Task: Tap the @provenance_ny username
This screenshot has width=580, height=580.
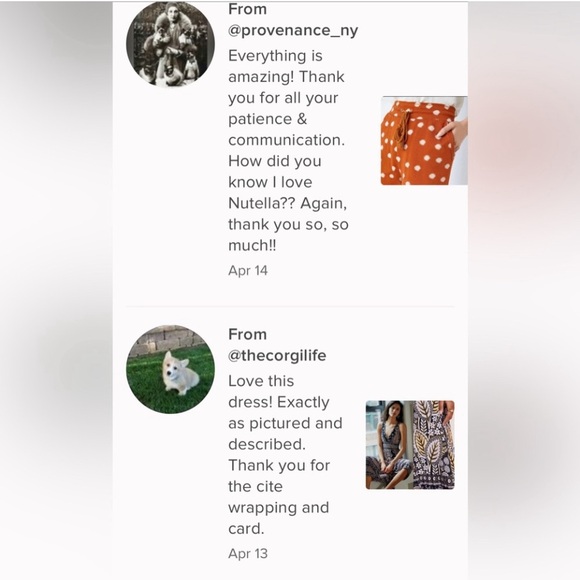Action: click(293, 30)
